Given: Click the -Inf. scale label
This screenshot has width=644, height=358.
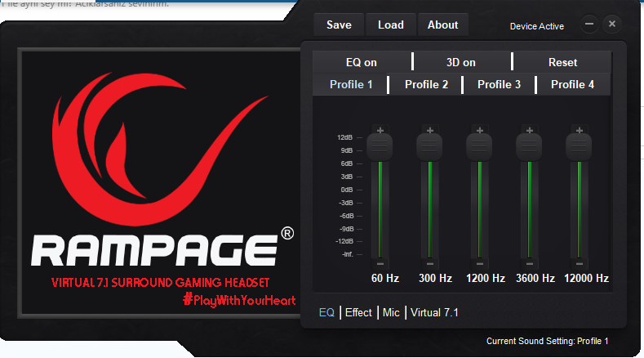Looking at the screenshot, I should [348, 254].
